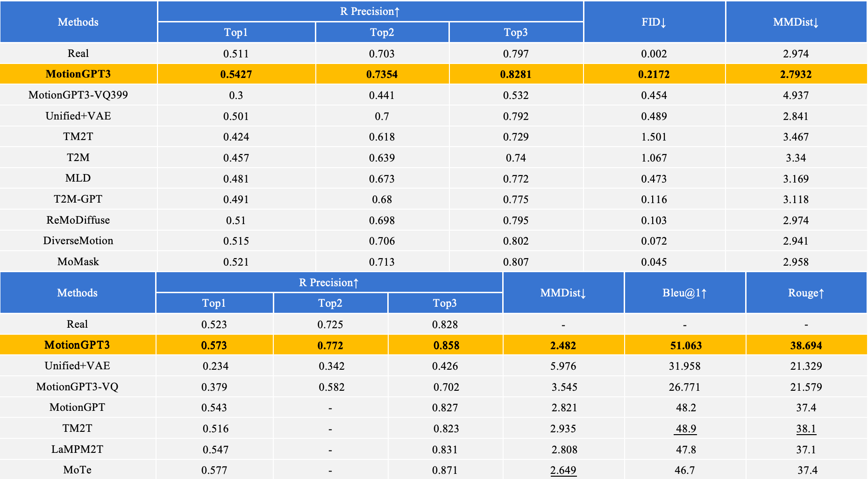
Task: Click the DiverseMotion row label
Action: [78, 240]
